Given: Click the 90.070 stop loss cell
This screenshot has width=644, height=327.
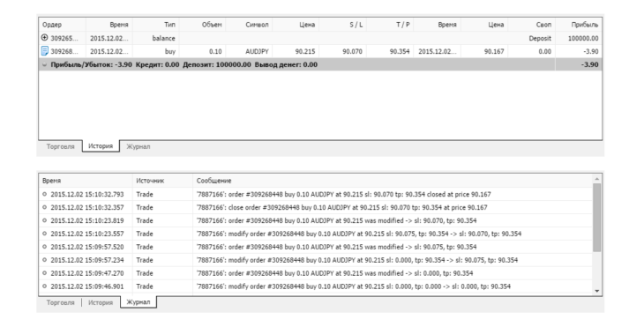Looking at the screenshot, I should click(352, 51).
